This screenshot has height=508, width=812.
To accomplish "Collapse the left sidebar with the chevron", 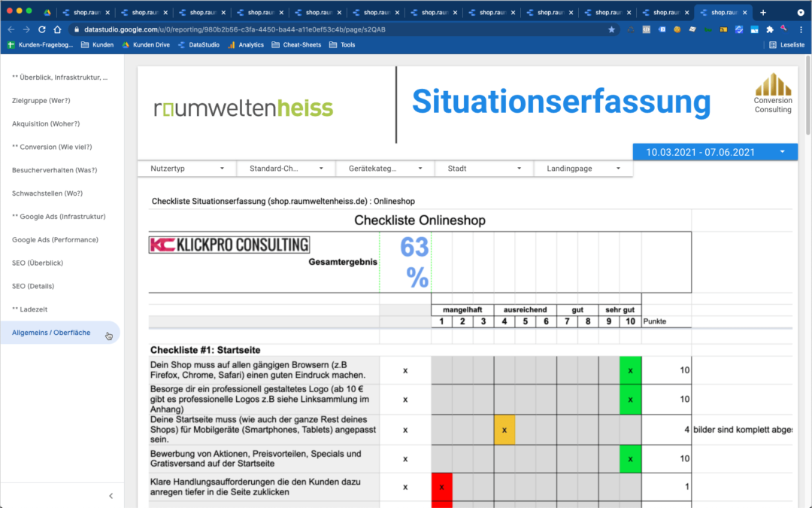I will point(111,496).
